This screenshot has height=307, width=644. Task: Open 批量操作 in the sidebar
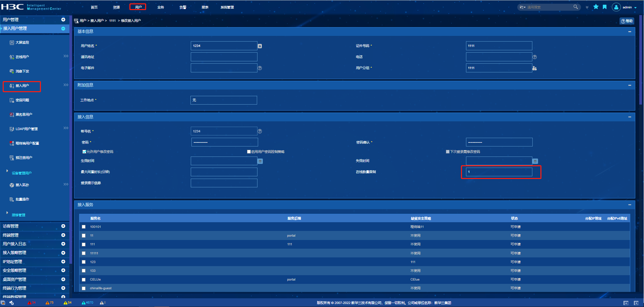pyautogui.click(x=22, y=199)
